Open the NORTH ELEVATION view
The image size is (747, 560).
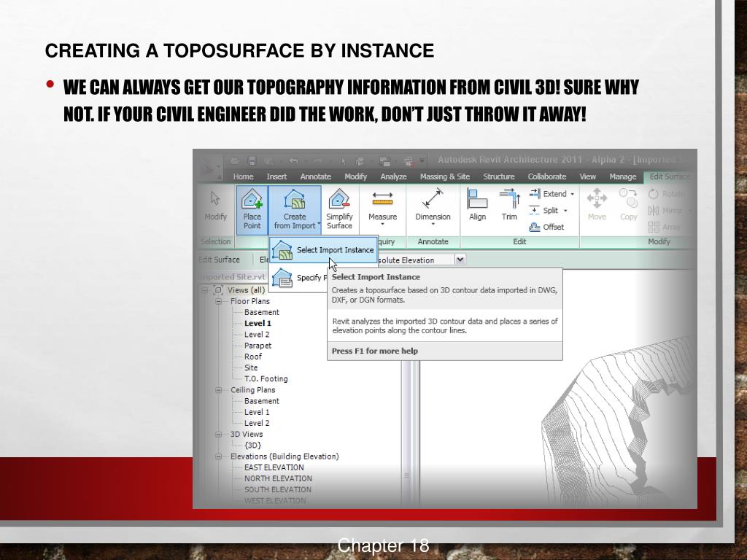(x=278, y=478)
